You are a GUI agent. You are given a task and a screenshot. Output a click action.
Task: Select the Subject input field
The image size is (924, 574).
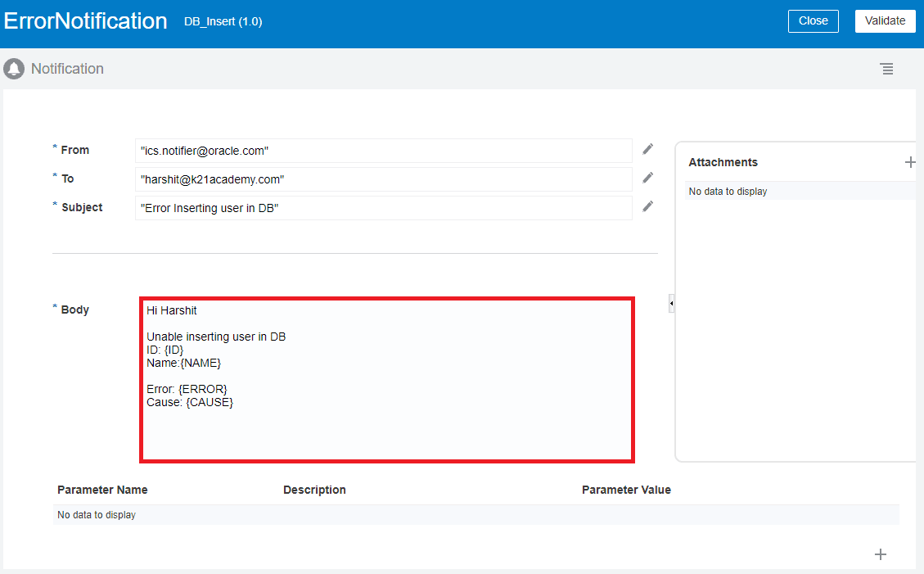(x=385, y=207)
